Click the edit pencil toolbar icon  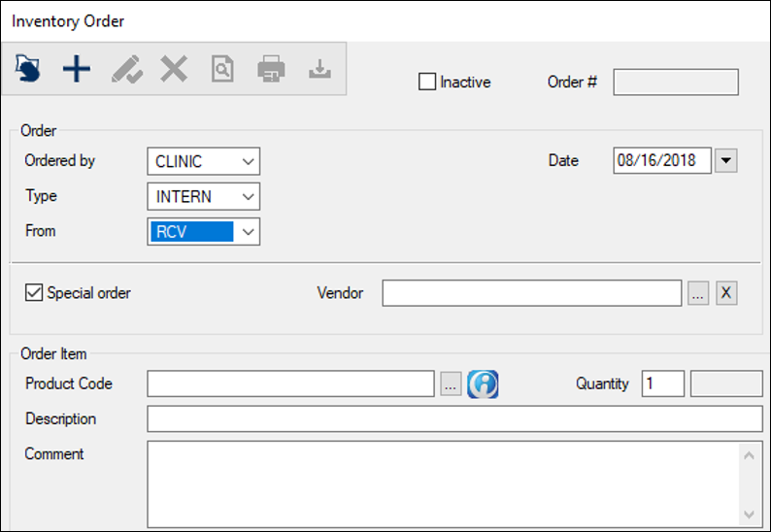click(x=126, y=69)
